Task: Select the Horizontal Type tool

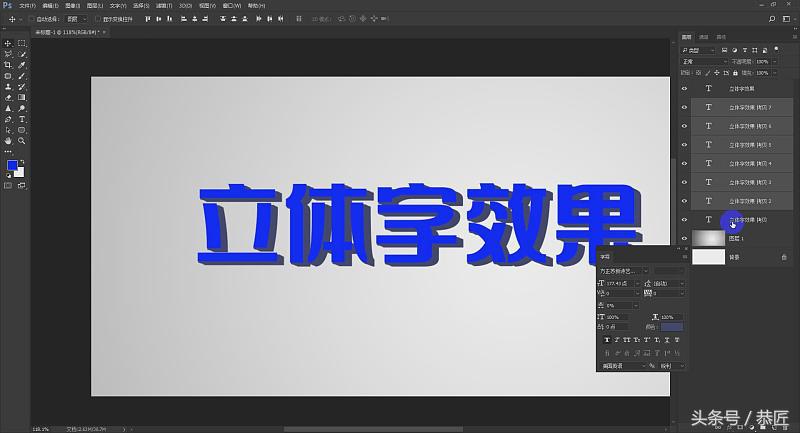Action: 22,119
